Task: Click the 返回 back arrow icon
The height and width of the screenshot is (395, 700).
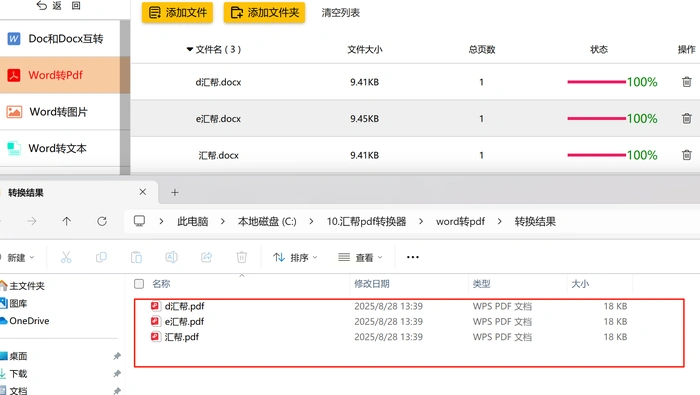Action: click(42, 5)
